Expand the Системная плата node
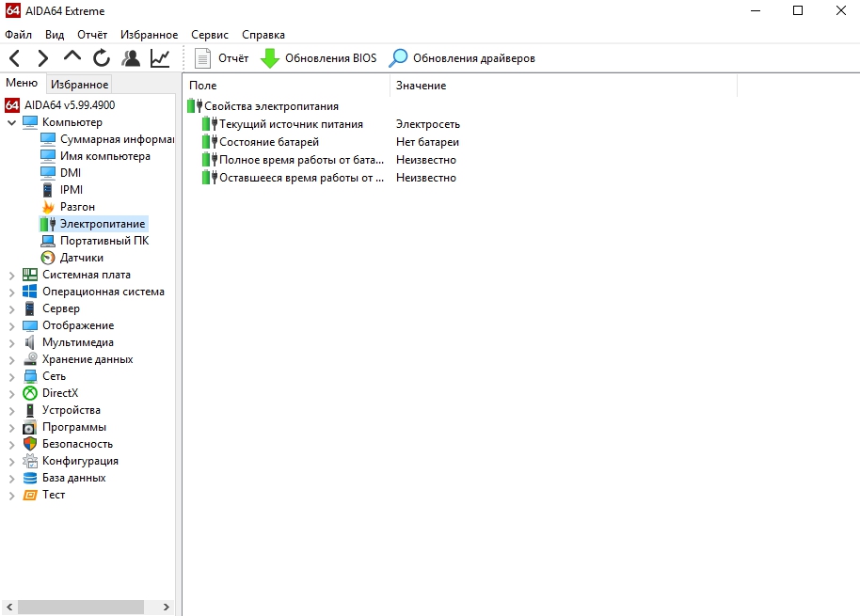This screenshot has height=616, width=860. click(11, 276)
